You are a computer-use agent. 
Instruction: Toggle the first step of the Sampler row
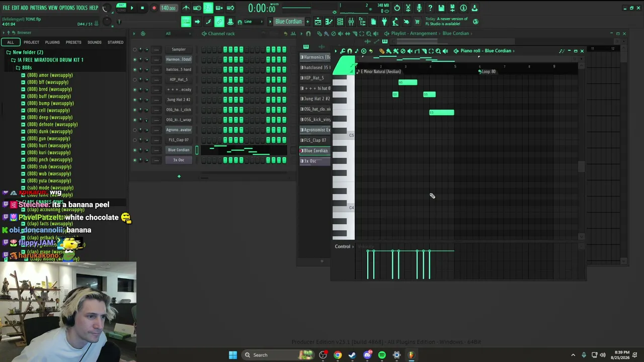(203, 49)
